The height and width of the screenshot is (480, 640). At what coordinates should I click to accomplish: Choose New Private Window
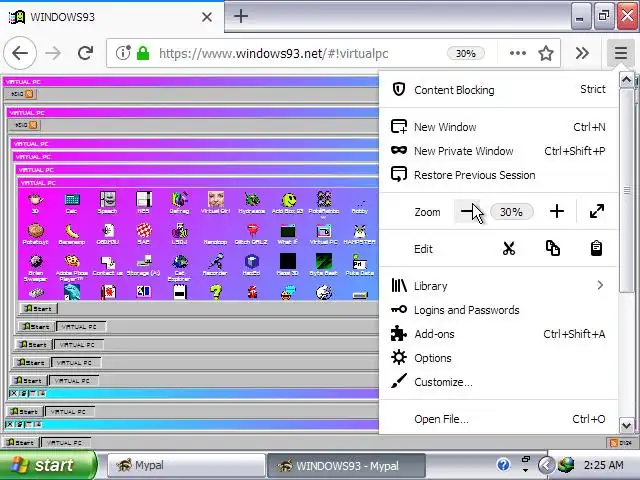(x=498, y=151)
